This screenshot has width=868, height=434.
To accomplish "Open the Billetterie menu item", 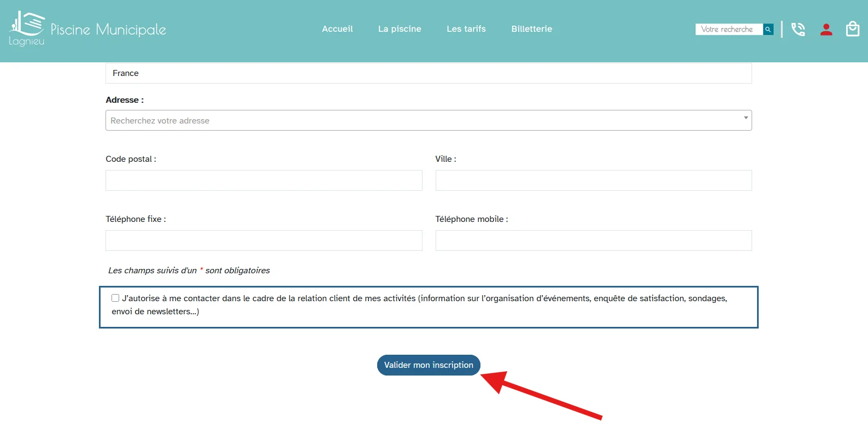I will point(532,29).
